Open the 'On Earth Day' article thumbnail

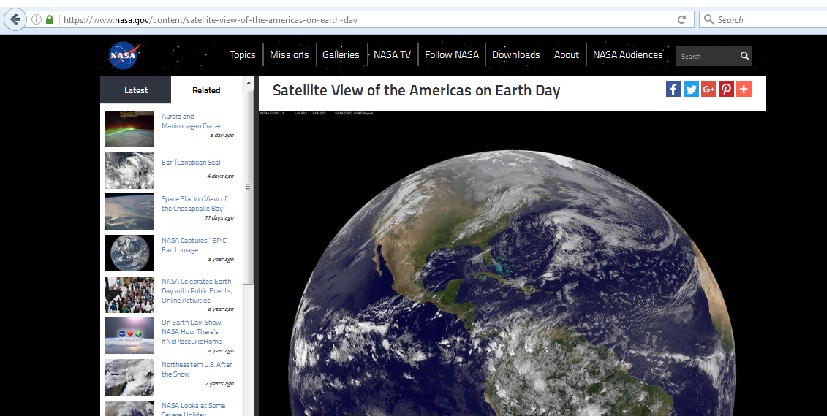point(129,335)
